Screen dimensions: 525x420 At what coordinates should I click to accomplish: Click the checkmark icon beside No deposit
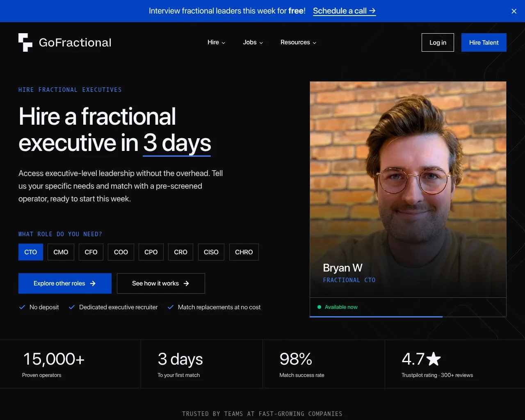(22, 307)
